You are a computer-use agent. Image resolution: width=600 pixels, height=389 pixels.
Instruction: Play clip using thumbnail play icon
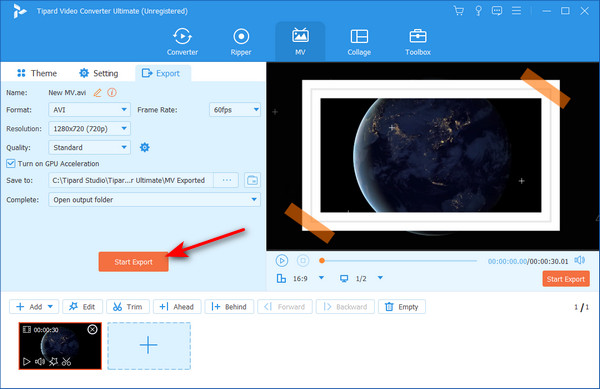(26, 361)
